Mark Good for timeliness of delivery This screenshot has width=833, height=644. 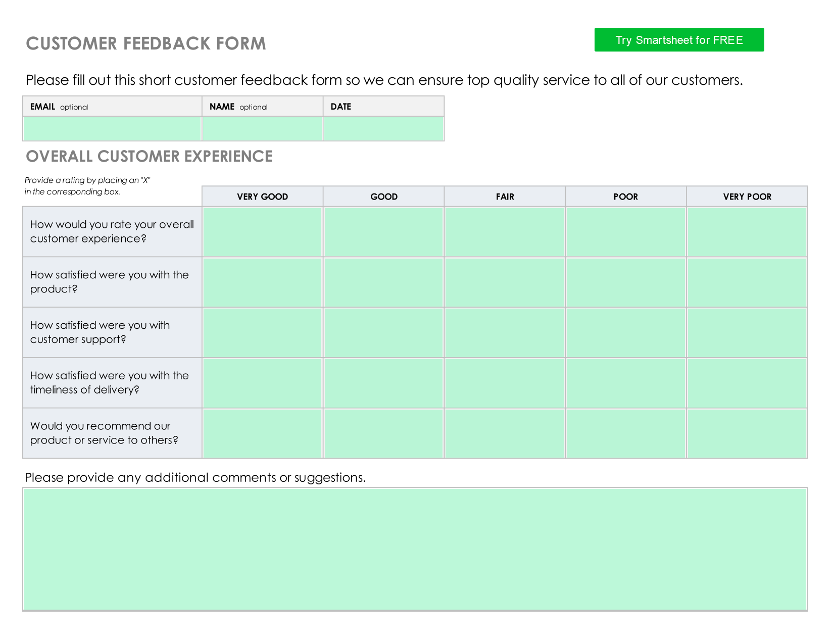pyautogui.click(x=383, y=383)
